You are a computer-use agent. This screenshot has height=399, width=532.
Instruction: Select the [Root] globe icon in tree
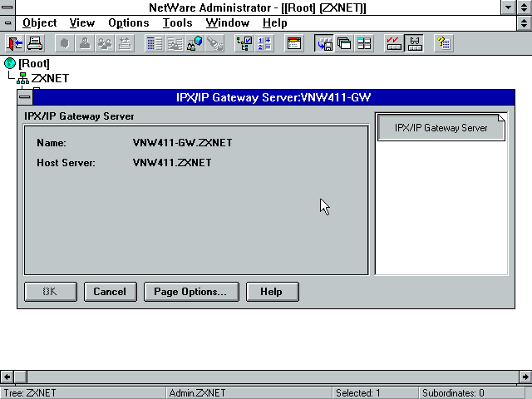point(10,63)
